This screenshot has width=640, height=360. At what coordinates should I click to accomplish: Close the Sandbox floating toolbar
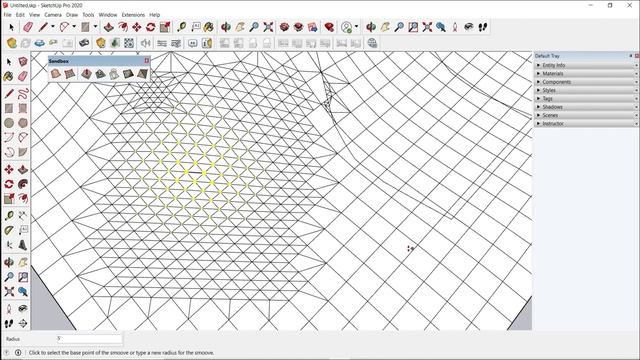[x=147, y=61]
